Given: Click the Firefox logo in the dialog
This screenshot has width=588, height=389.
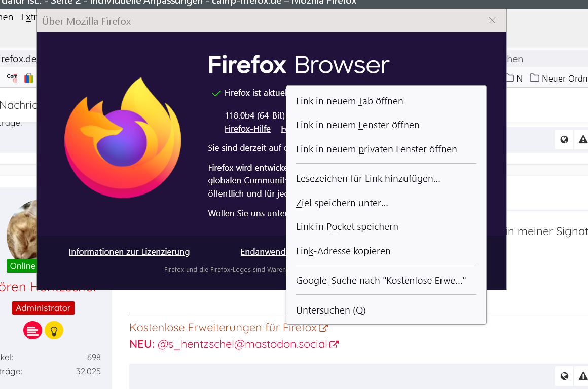Looking at the screenshot, I should click(x=123, y=138).
